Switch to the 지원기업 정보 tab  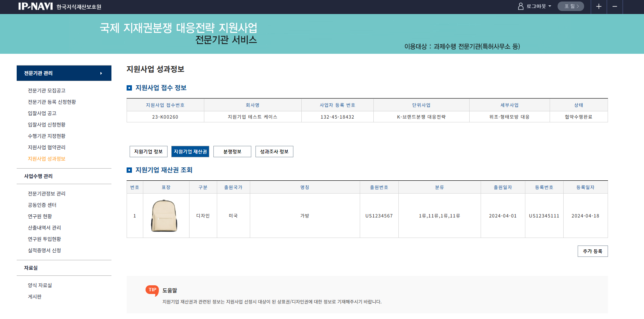click(148, 152)
